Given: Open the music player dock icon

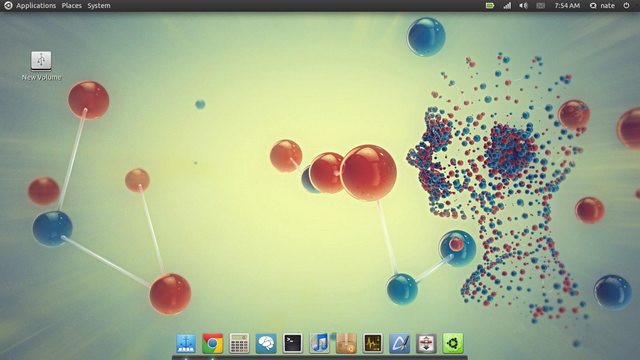Looking at the screenshot, I should [319, 343].
